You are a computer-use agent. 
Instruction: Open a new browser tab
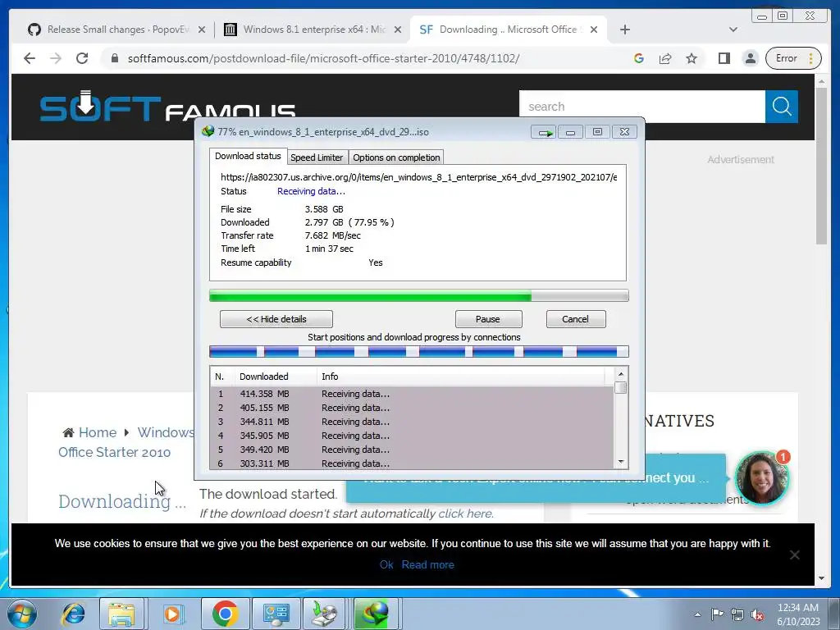[624, 30]
